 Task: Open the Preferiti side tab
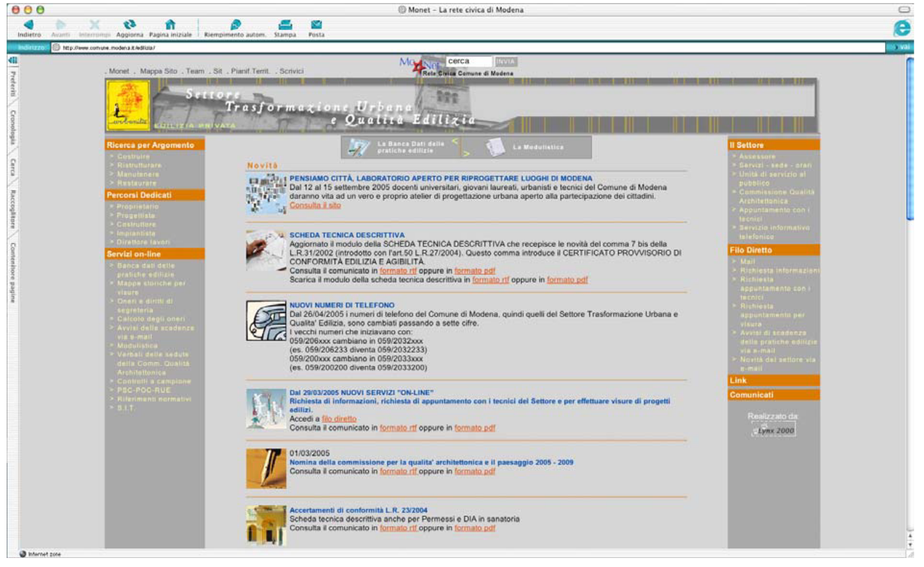(x=13, y=84)
